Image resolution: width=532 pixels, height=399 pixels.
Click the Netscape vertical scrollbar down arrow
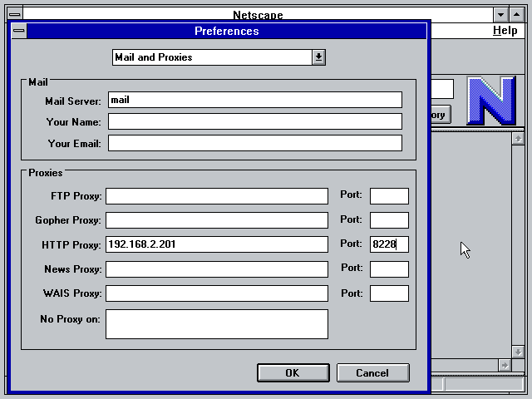click(518, 352)
